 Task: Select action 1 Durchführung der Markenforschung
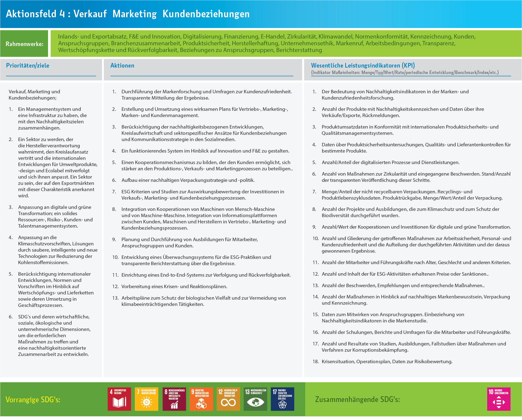coord(202,95)
